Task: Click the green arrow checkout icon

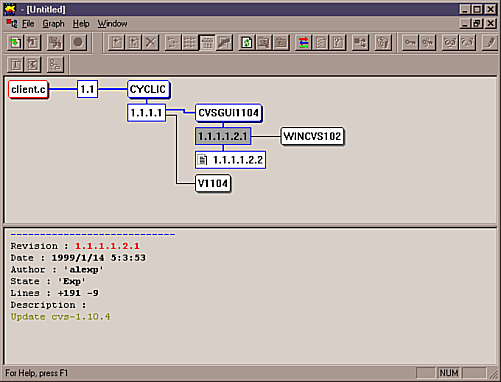Action: (15, 43)
